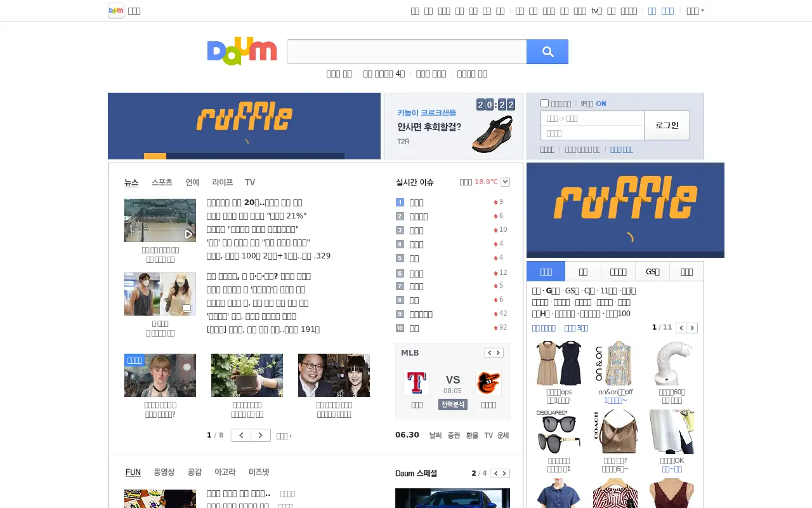Go to previous Daum 스페셜 item
The width and height of the screenshot is (812, 508).
[x=496, y=473]
